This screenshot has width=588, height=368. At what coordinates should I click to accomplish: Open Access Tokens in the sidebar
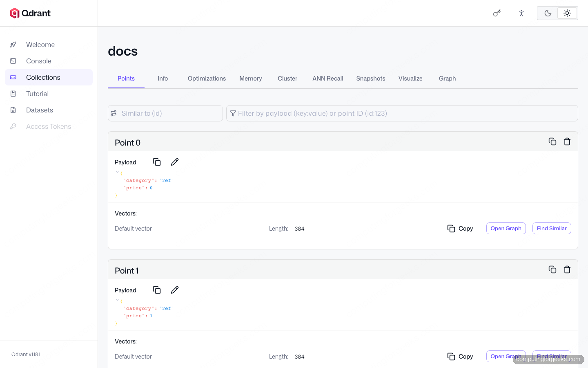click(x=49, y=126)
